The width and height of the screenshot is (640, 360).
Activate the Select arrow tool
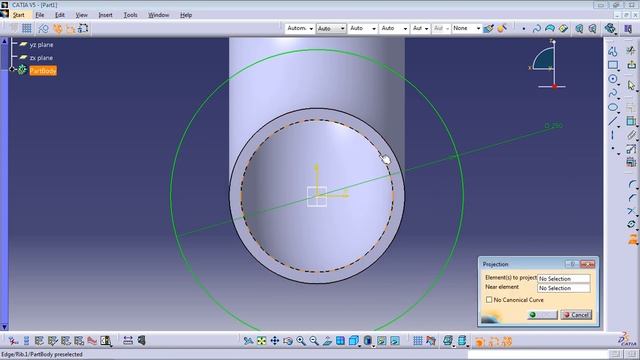[631, 85]
